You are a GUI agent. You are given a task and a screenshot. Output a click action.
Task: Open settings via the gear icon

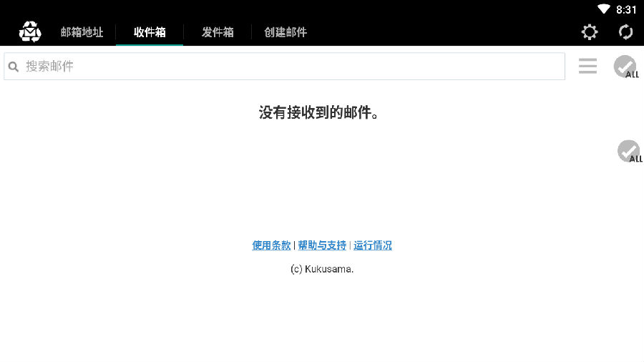(x=590, y=31)
